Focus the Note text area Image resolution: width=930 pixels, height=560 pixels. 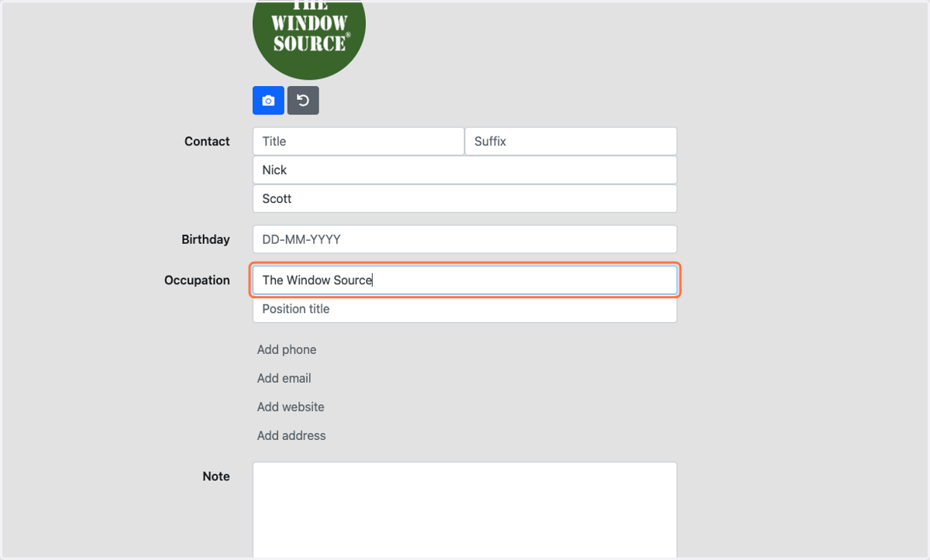[465, 510]
